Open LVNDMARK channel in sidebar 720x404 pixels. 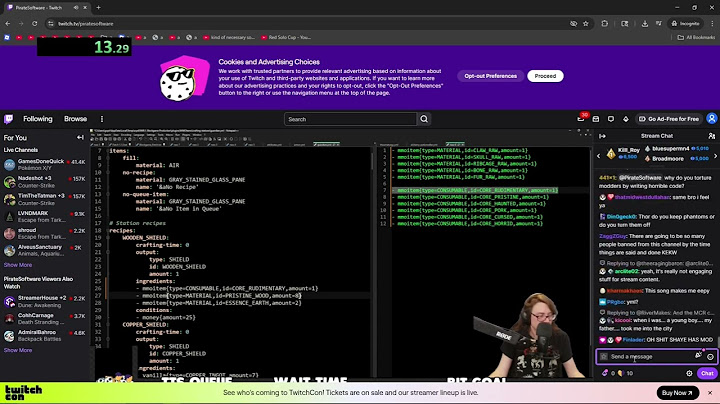tap(44, 216)
